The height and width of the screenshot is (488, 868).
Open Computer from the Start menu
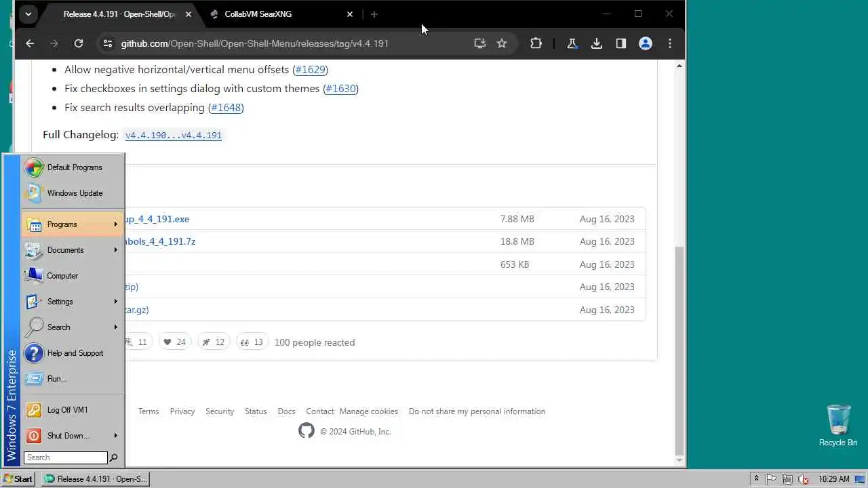pyautogui.click(x=73, y=276)
